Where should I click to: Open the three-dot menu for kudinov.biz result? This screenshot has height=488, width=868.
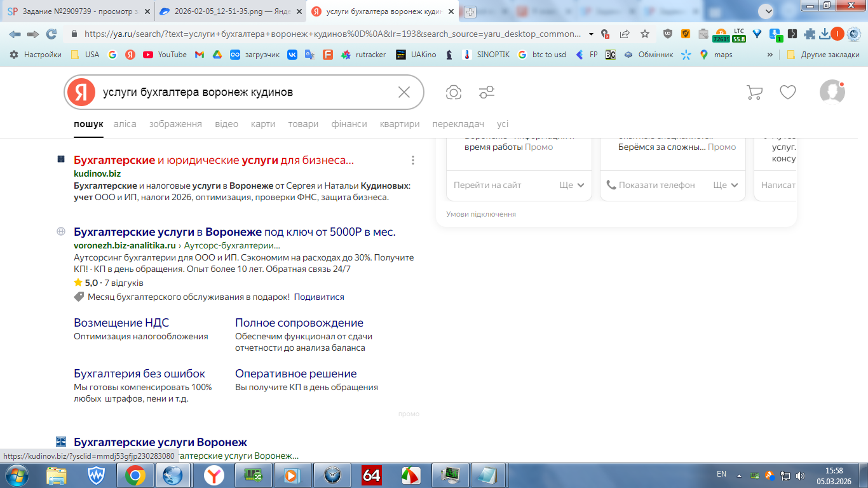click(413, 160)
